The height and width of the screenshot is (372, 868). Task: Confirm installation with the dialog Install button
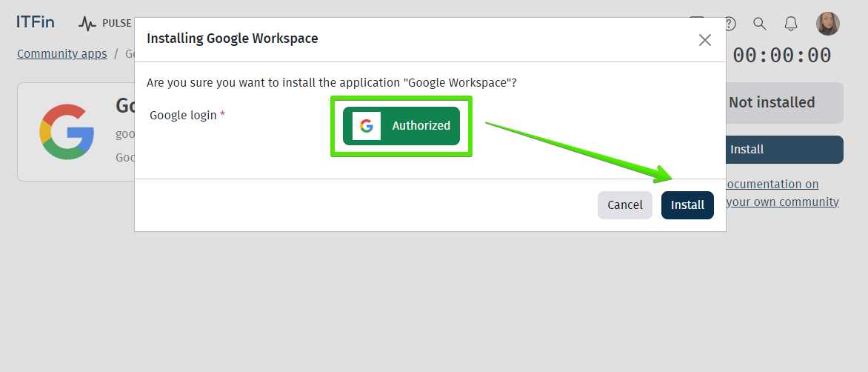click(x=687, y=205)
